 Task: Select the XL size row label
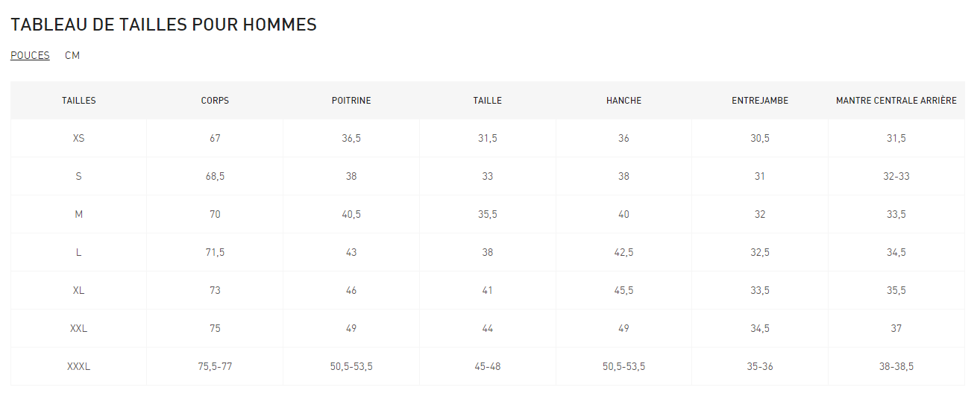[x=78, y=291]
